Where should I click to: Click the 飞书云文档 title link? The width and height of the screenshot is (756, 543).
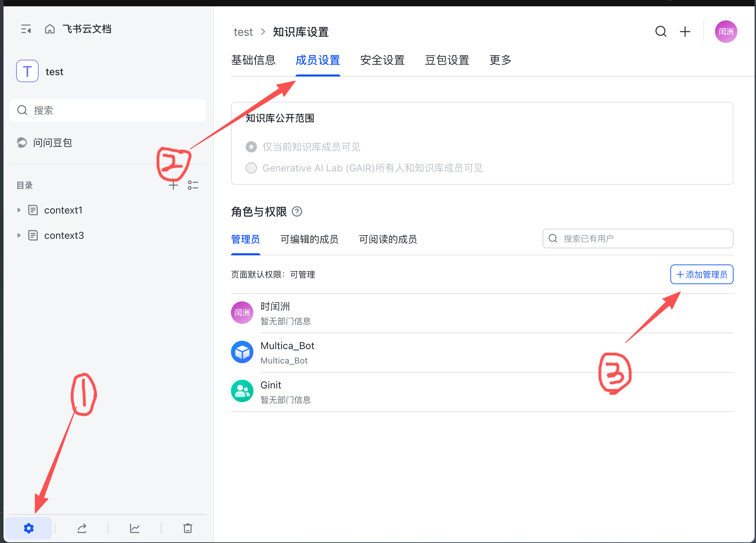(x=87, y=29)
